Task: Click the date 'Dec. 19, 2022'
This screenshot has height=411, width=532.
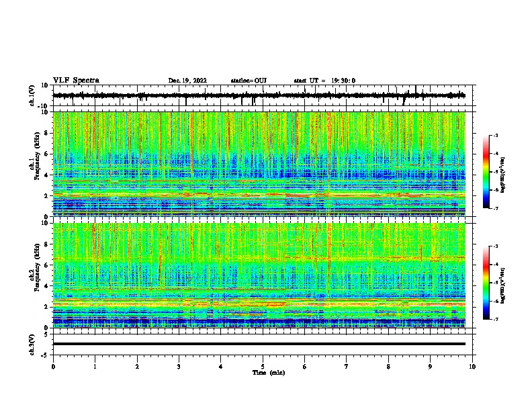Action: tap(187, 81)
